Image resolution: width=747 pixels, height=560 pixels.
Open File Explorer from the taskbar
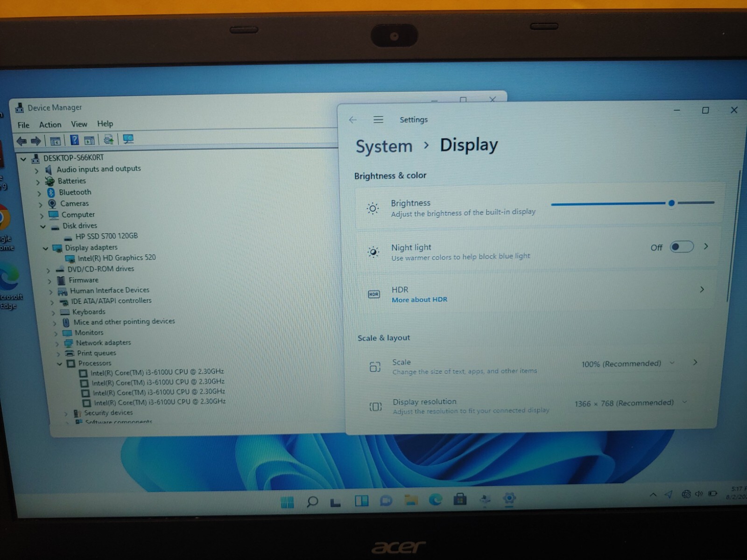[x=411, y=500]
